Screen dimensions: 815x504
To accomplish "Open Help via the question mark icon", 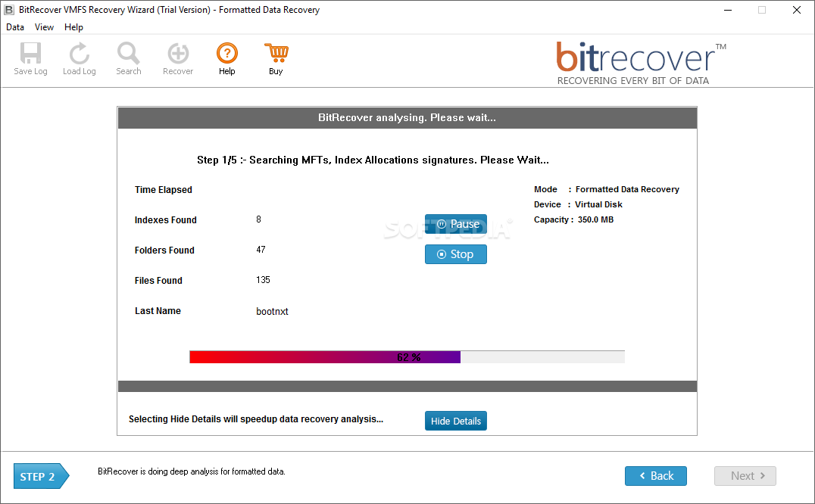I will point(227,53).
